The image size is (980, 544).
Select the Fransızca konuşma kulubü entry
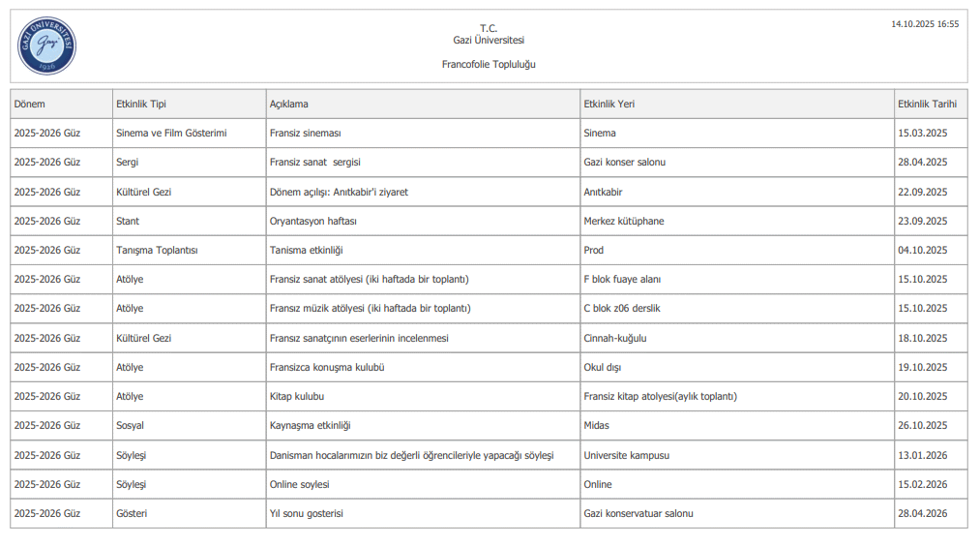pos(327,367)
